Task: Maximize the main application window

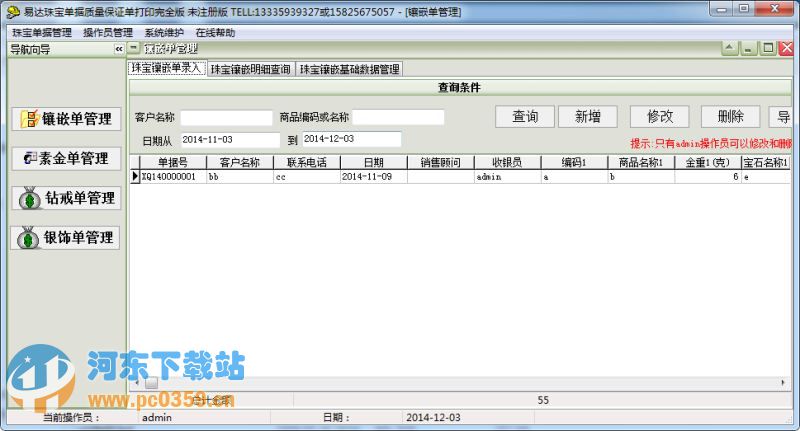Action: click(744, 9)
